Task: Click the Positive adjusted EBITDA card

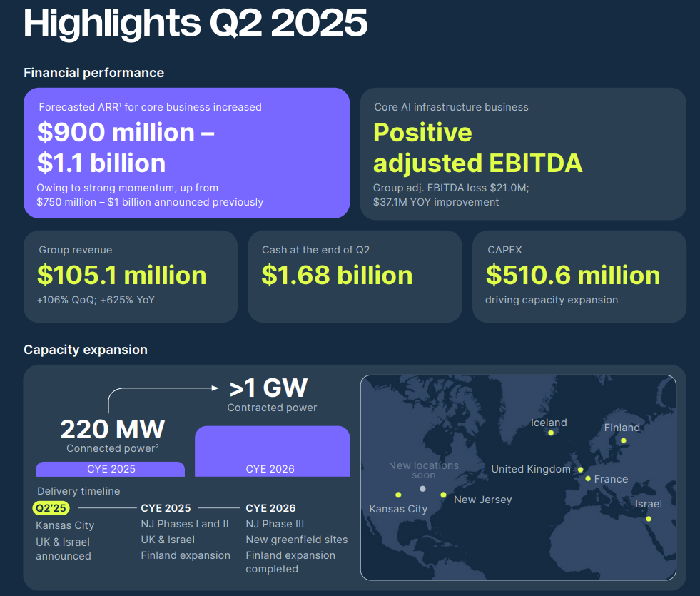Action: 523,153
